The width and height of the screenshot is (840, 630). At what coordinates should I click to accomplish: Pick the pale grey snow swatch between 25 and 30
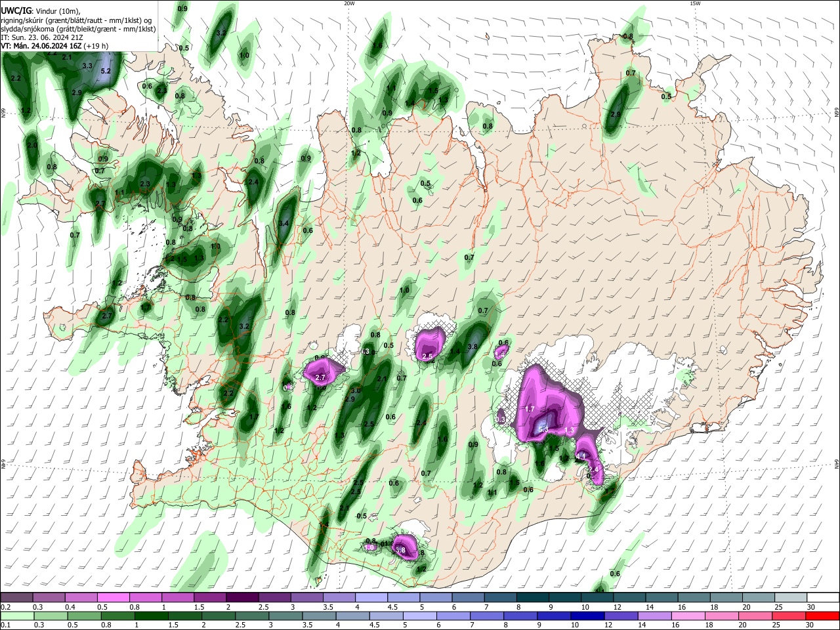(791, 597)
